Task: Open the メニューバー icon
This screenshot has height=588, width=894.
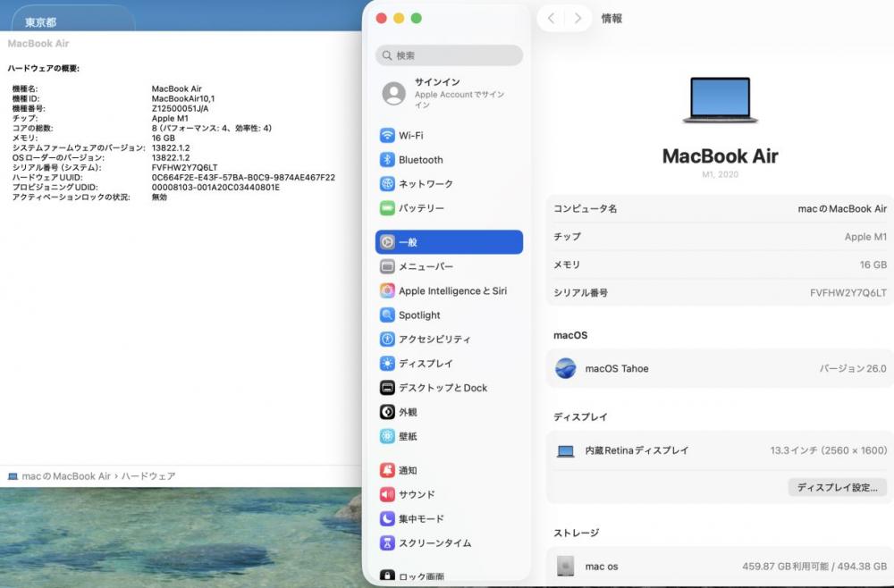Action: click(387, 266)
